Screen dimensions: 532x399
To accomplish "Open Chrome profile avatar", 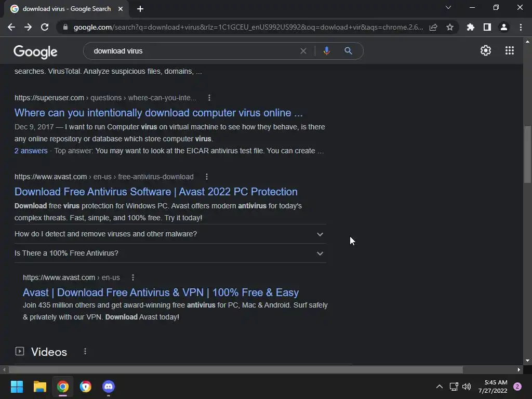I will tap(504, 27).
